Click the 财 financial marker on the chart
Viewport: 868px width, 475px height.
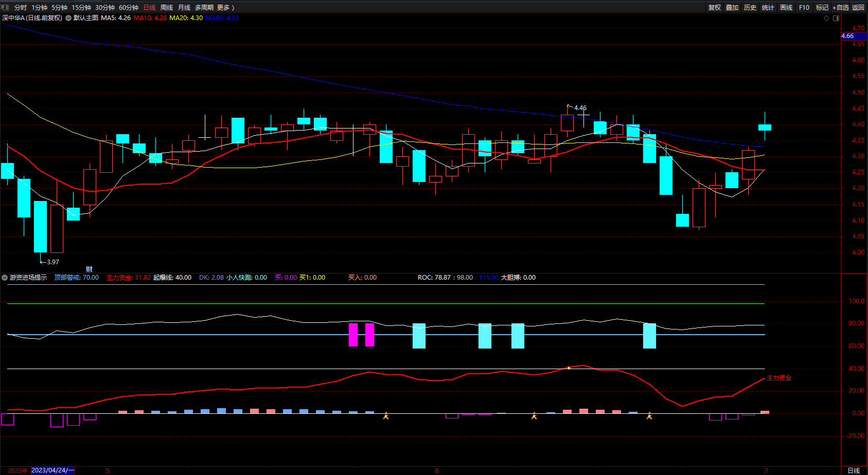pos(89,269)
